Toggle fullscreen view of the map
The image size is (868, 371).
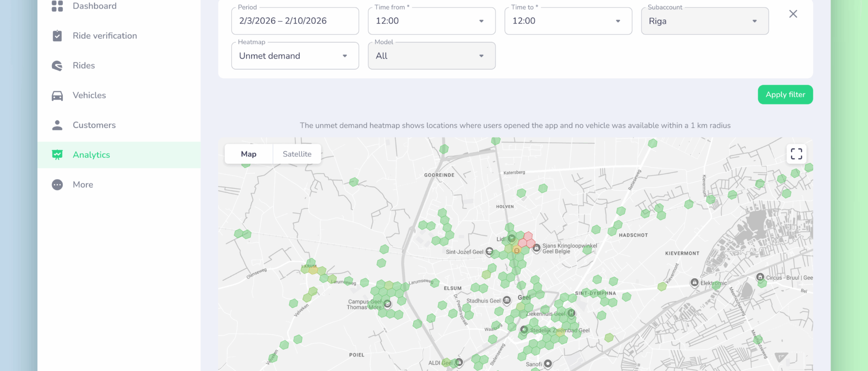pyautogui.click(x=796, y=154)
